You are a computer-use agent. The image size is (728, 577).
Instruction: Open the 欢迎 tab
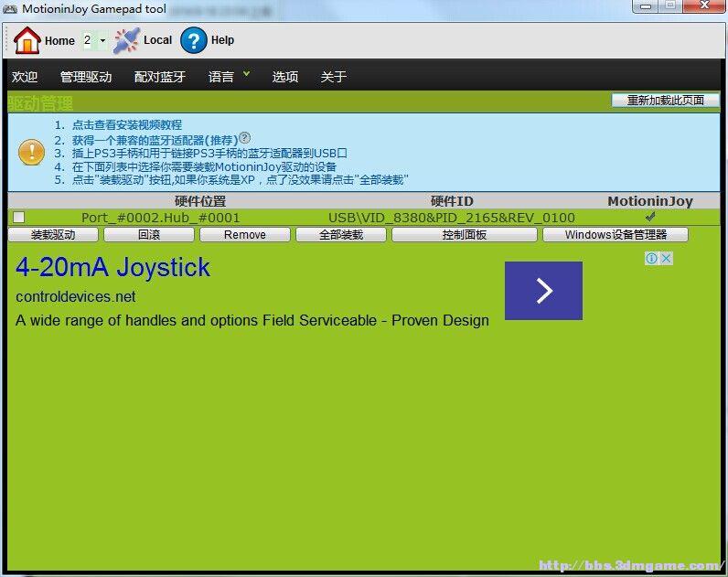(25, 77)
